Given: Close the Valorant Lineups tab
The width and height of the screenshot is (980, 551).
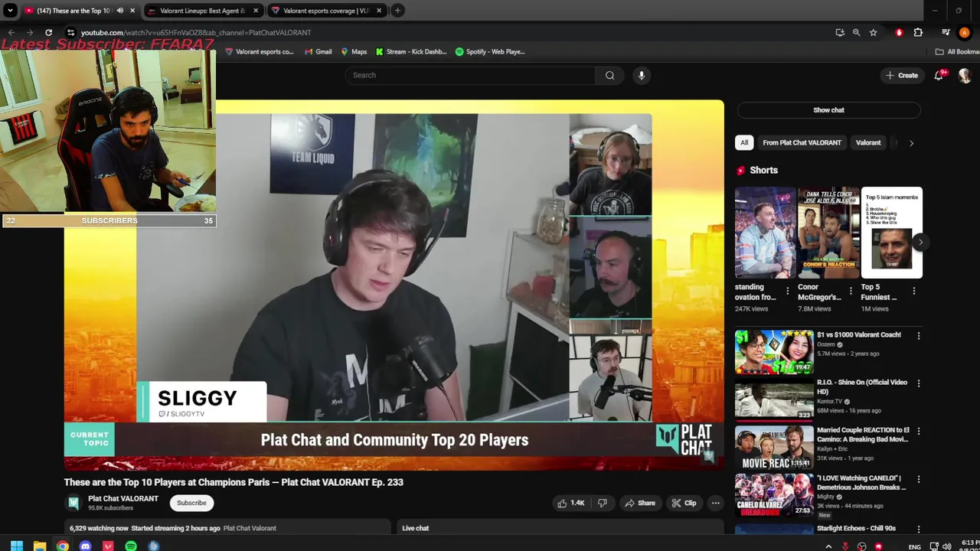Looking at the screenshot, I should (x=256, y=11).
